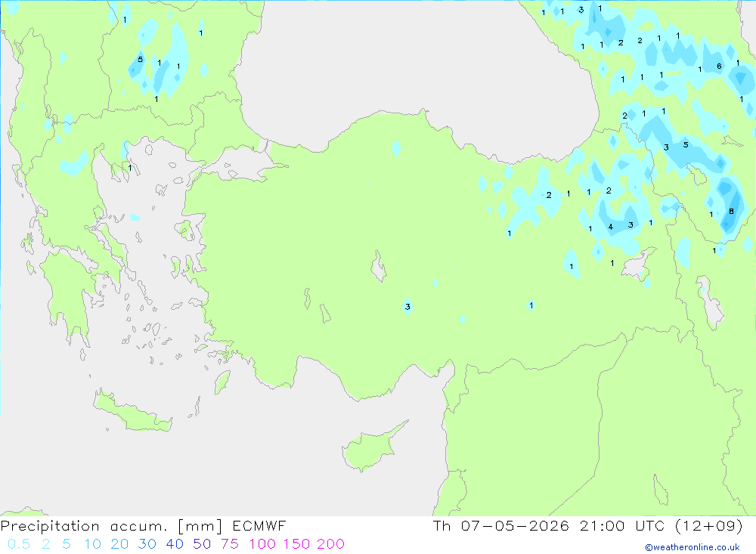This screenshot has height=554, width=756.
Task: Select the 20 mm legend value
Action: (119, 544)
